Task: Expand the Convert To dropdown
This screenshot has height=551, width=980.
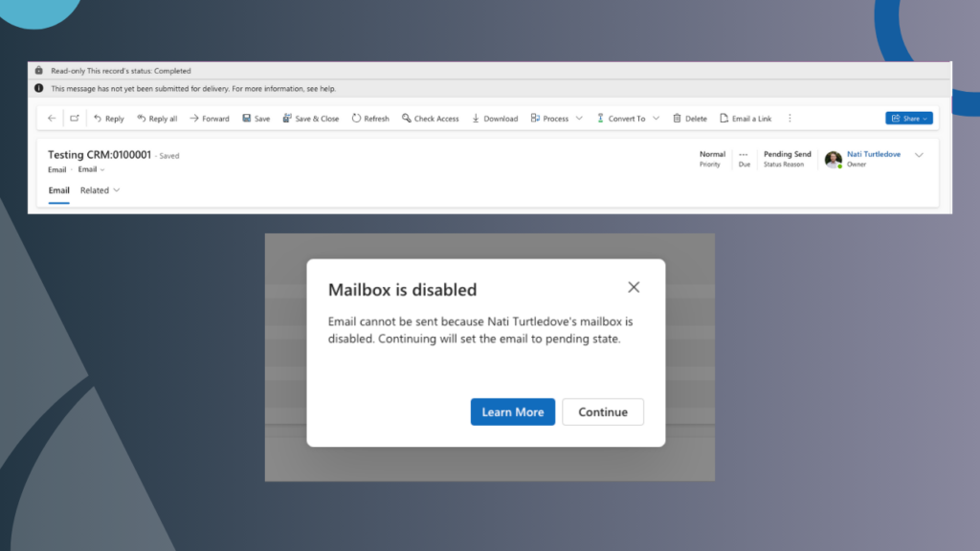Action: (x=627, y=118)
